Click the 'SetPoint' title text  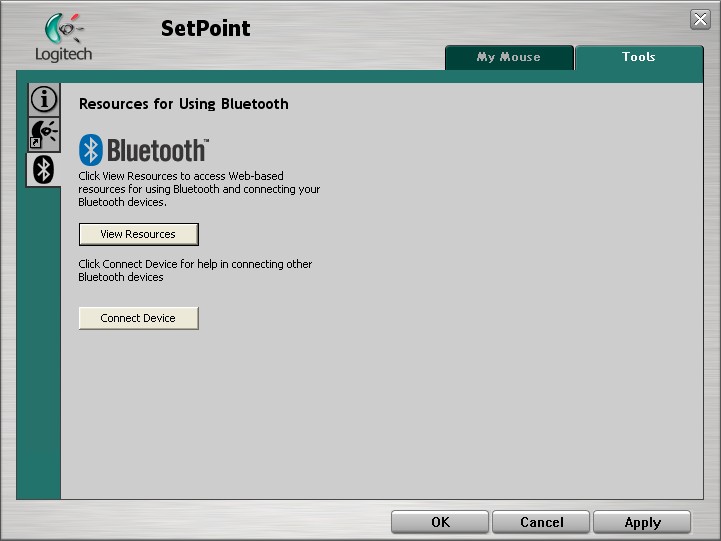(206, 28)
